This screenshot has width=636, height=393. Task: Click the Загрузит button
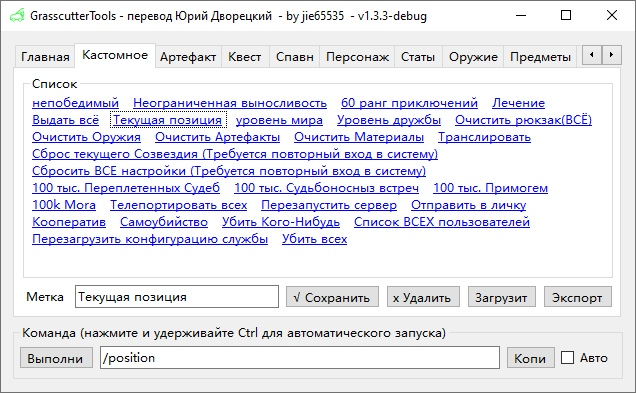coord(502,297)
